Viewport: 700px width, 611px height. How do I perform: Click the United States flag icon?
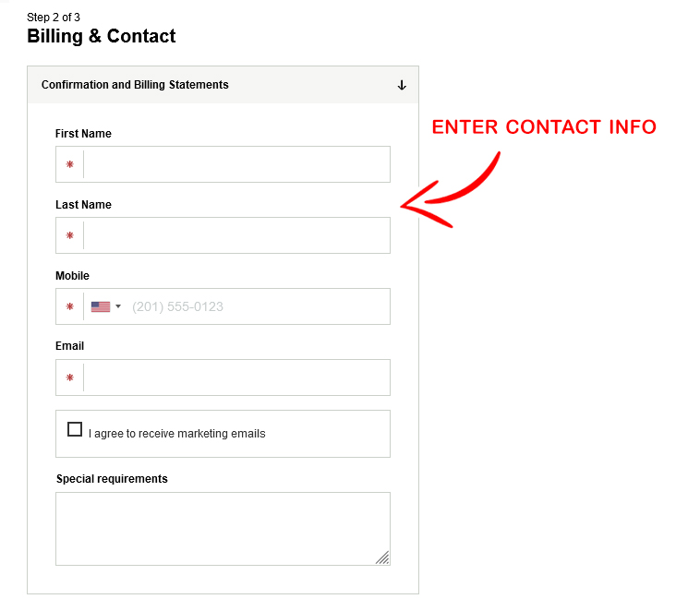pos(101,306)
